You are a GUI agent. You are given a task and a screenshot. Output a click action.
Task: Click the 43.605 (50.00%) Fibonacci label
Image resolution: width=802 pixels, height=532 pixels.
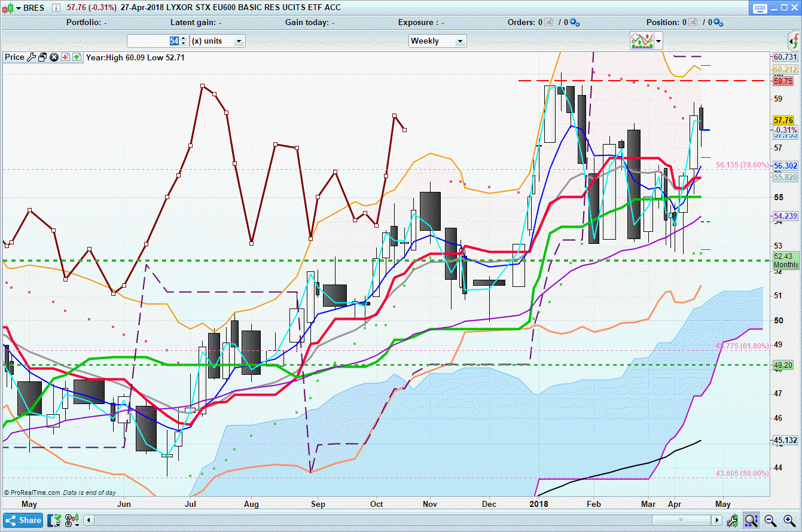point(742,473)
